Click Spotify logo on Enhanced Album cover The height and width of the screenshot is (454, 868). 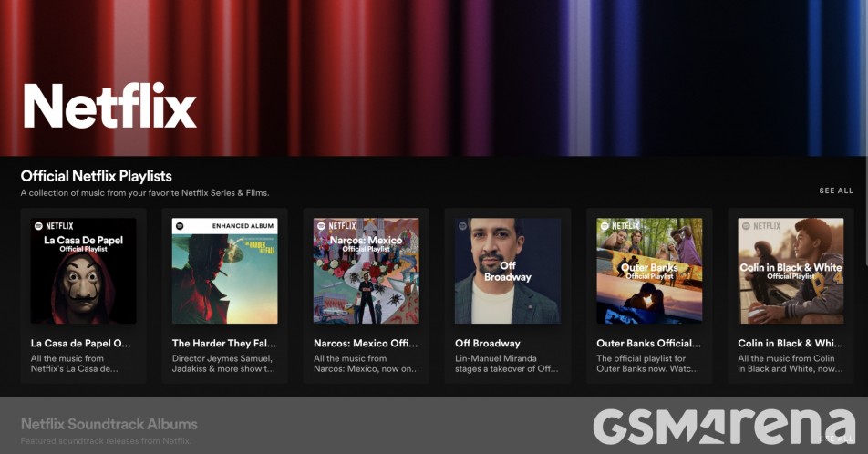pos(180,226)
